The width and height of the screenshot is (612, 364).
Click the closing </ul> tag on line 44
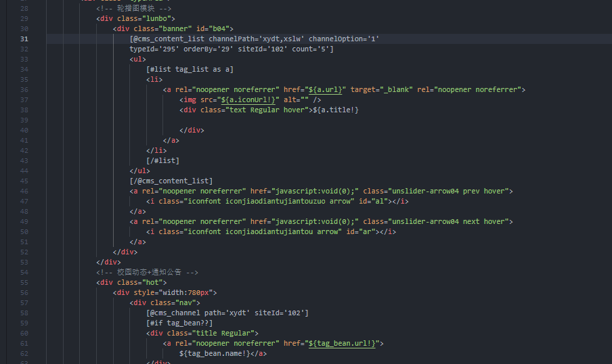pos(139,171)
